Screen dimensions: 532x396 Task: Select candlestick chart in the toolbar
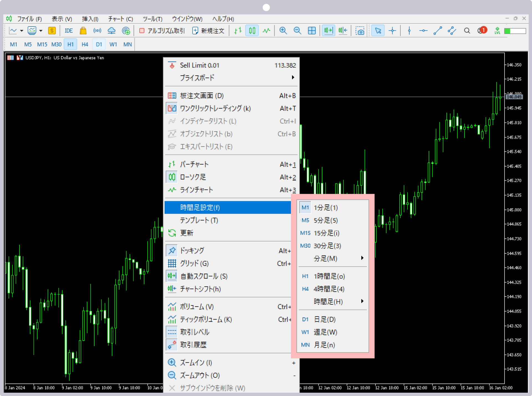pyautogui.click(x=252, y=31)
